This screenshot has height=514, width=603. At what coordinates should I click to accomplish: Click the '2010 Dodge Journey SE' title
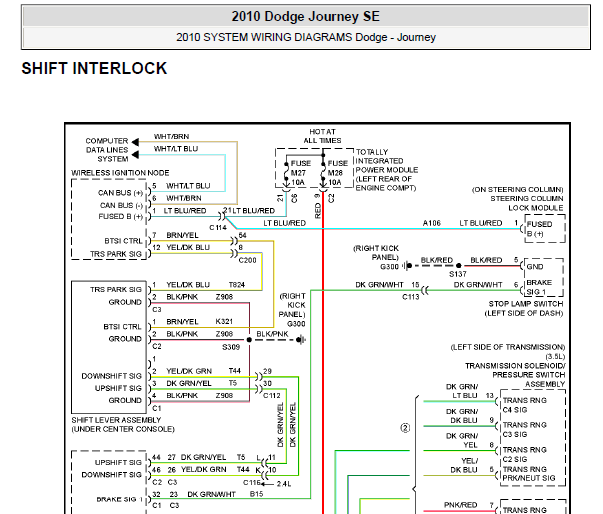click(305, 17)
